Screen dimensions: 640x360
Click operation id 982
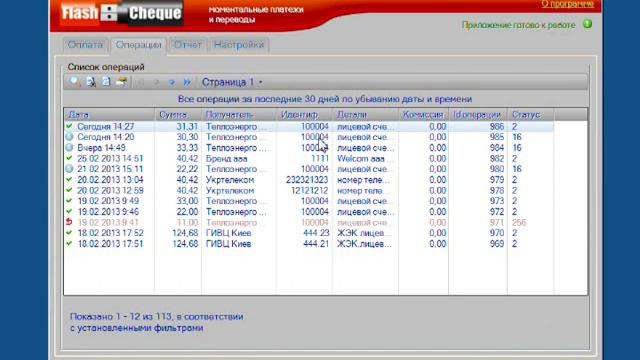click(497, 158)
